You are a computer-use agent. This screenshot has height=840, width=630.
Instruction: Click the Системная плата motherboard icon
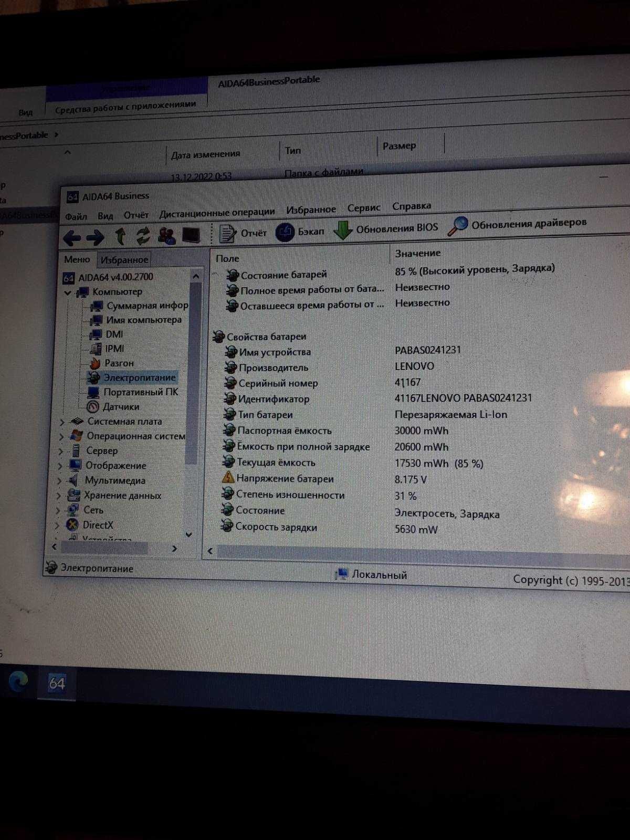(77, 421)
